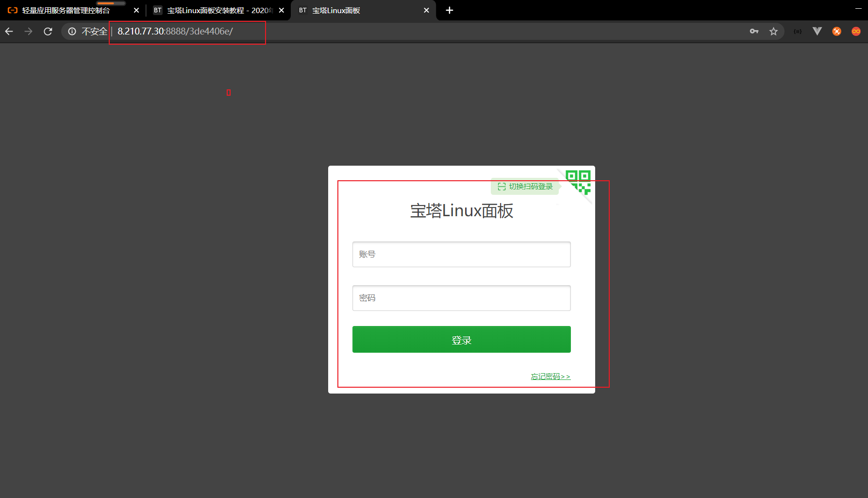The image size is (868, 498).
Task: Bookmark this page with the star icon
Action: coord(773,32)
